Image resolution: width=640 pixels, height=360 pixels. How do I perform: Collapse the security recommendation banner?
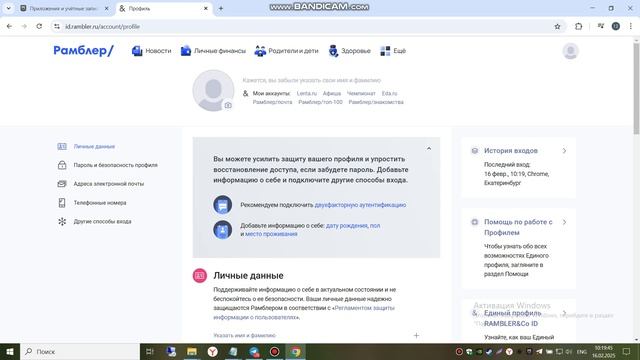pos(429,149)
